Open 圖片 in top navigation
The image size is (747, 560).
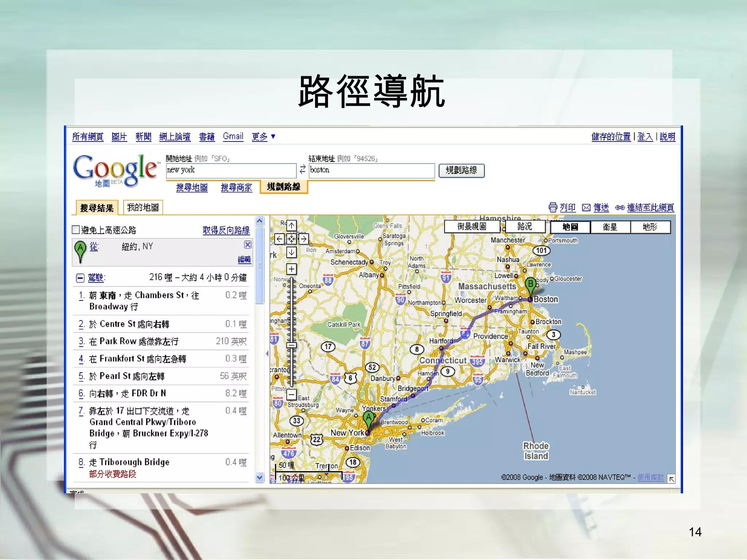pos(119,137)
